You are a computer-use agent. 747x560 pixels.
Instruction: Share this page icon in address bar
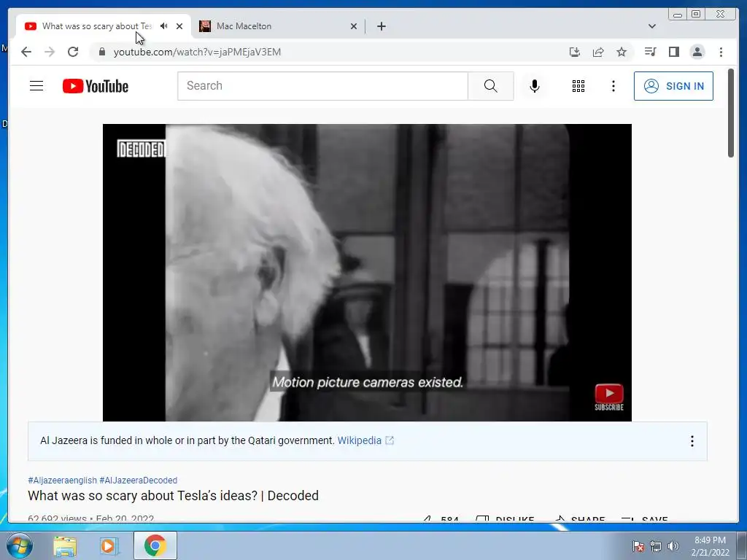click(x=598, y=52)
